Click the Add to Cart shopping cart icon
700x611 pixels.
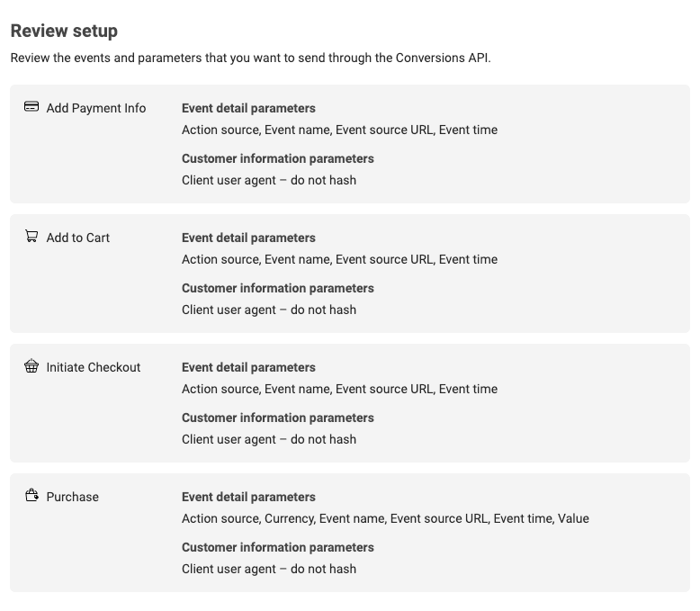click(x=31, y=237)
